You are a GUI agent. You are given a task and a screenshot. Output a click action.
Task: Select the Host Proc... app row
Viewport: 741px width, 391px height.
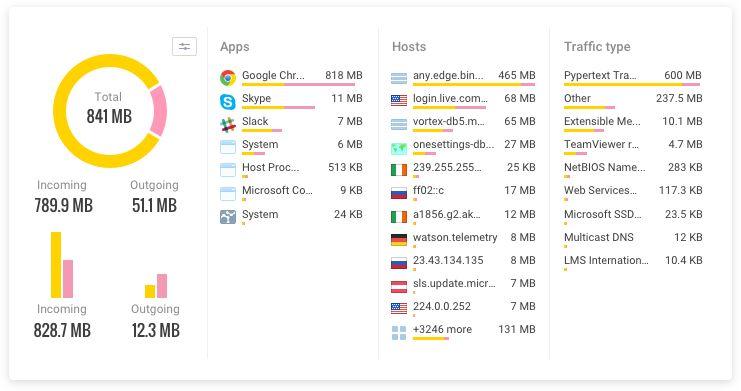[x=291, y=170]
